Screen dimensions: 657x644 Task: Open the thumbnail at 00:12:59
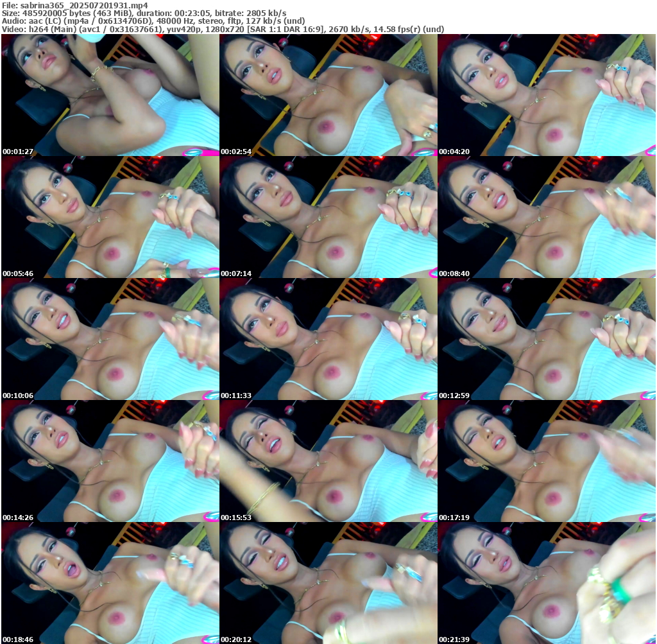pos(547,339)
